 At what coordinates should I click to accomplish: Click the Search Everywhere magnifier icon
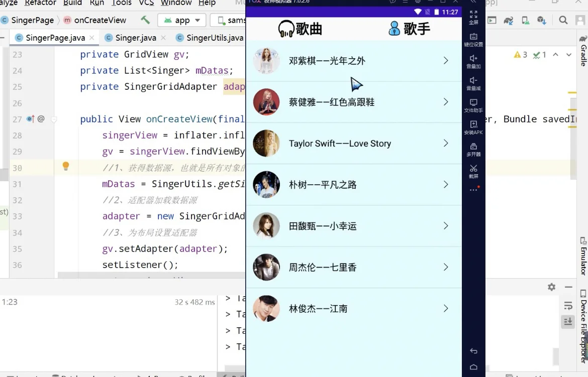point(564,21)
